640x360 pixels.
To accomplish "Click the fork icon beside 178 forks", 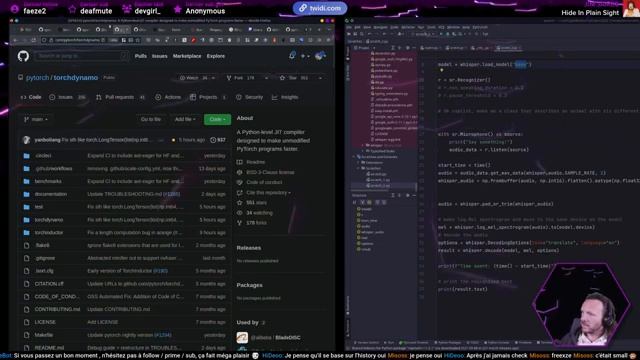I will click(240, 223).
